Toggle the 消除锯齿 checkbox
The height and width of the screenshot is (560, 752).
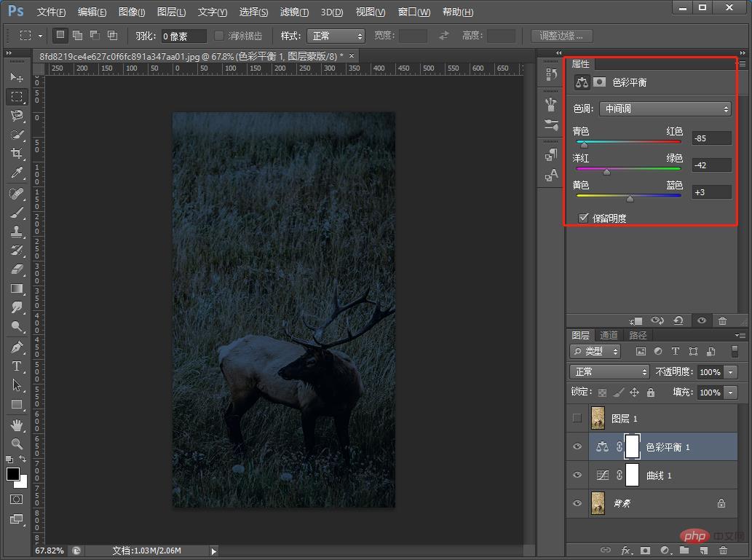[218, 36]
